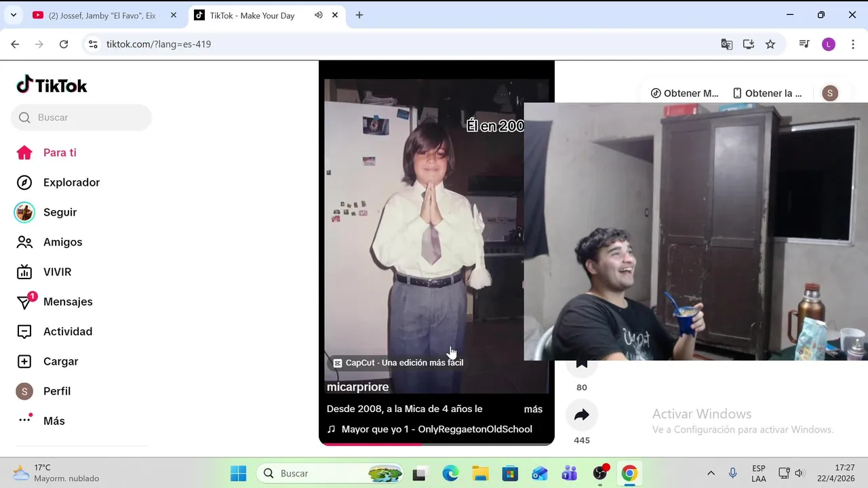868x488 pixels.
Task: Open the media controls icon
Action: tap(804, 44)
